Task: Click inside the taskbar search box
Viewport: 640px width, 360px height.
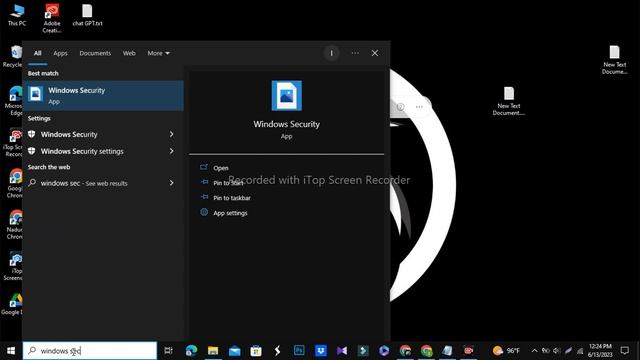Action: (x=90, y=351)
